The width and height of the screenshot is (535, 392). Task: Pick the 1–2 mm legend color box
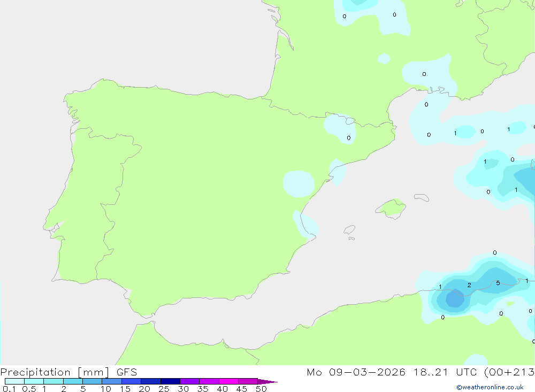tap(53, 381)
